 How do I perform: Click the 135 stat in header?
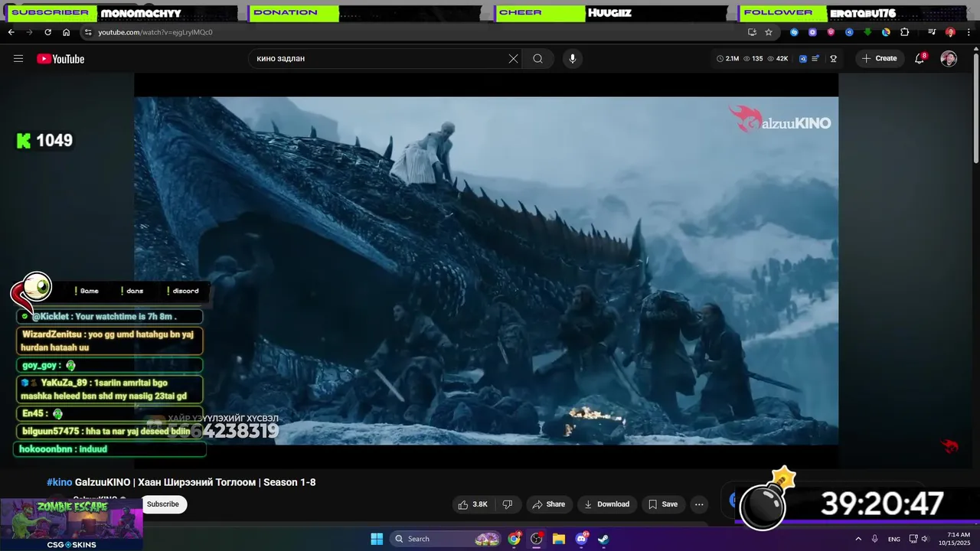[x=753, y=59]
